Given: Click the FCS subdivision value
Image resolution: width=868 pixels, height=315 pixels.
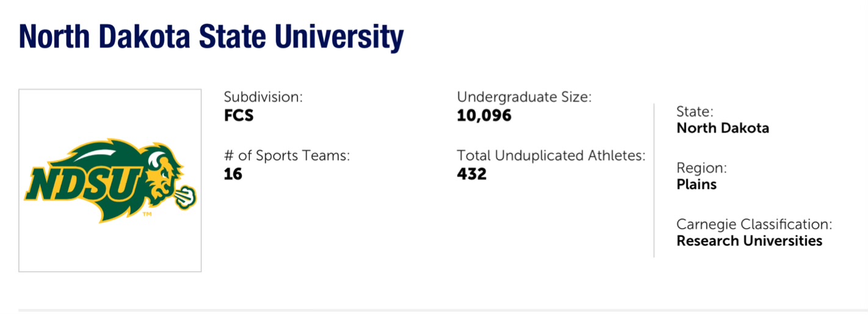Looking at the screenshot, I should 239,115.
